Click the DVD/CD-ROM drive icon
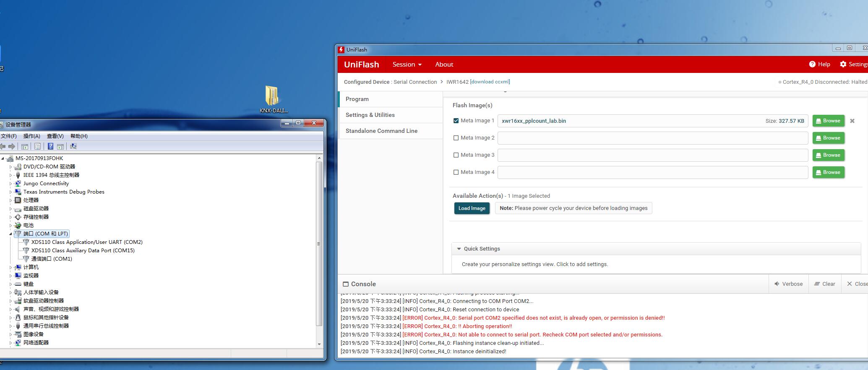The image size is (868, 370). click(18, 167)
